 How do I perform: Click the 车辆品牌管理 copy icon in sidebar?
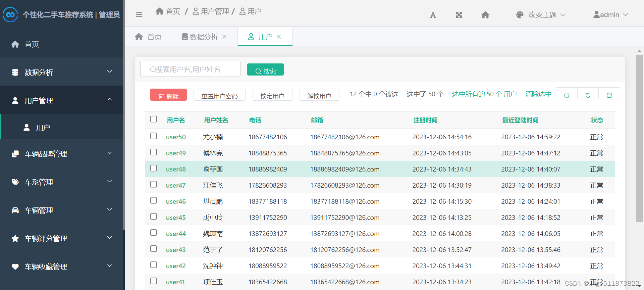pos(15,154)
